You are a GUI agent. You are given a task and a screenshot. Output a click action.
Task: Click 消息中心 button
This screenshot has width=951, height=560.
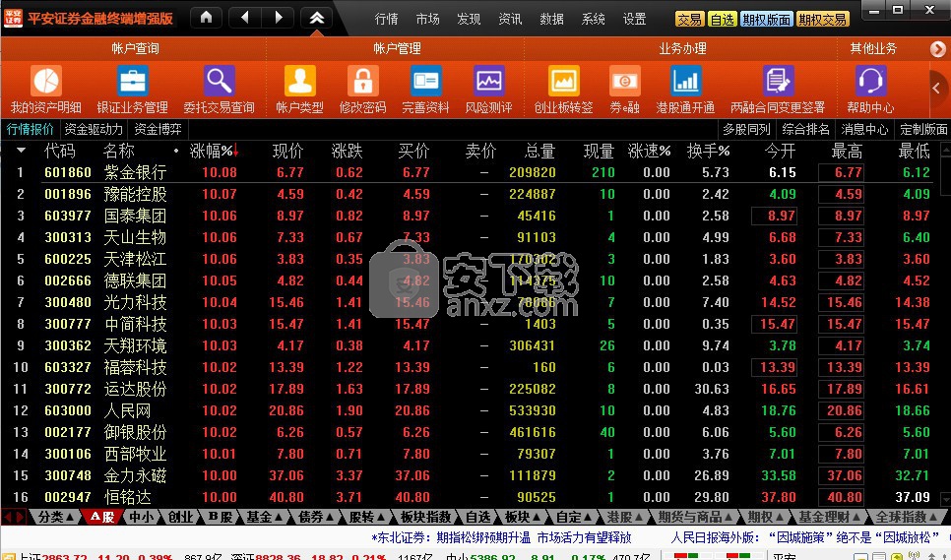click(865, 129)
